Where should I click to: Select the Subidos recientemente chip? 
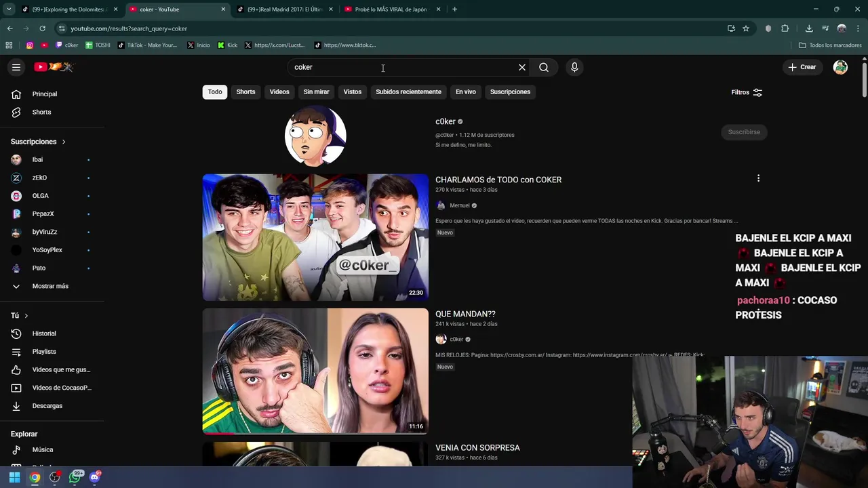408,92
